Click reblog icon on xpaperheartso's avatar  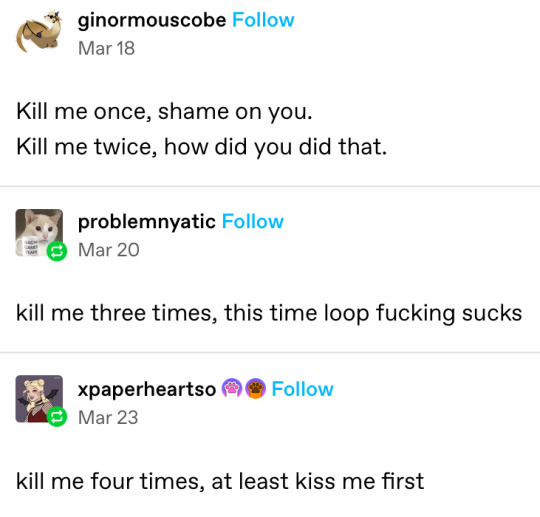point(56,417)
